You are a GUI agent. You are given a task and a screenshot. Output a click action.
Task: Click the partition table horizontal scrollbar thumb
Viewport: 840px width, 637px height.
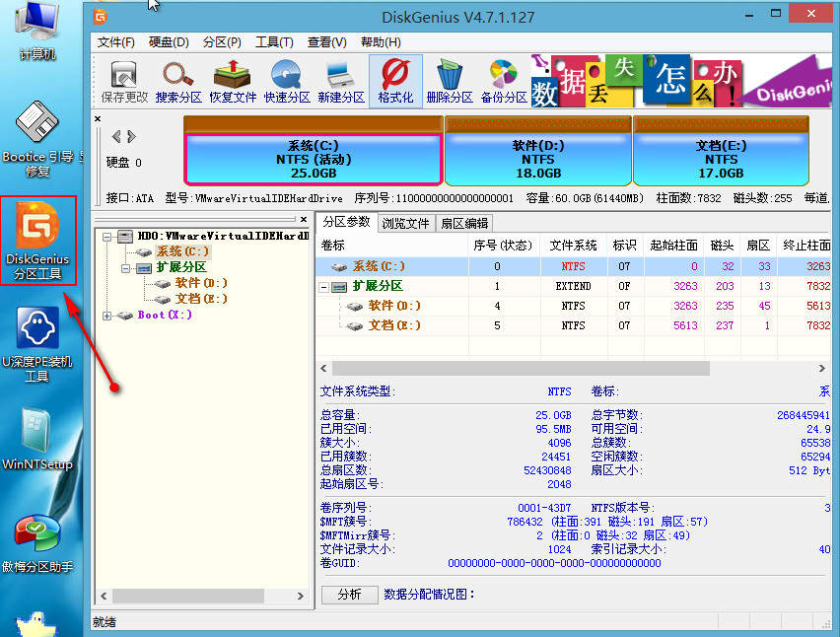click(521, 368)
